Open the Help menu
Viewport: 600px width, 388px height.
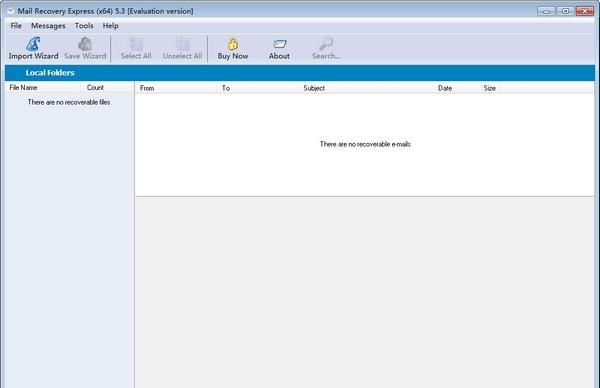(110, 26)
